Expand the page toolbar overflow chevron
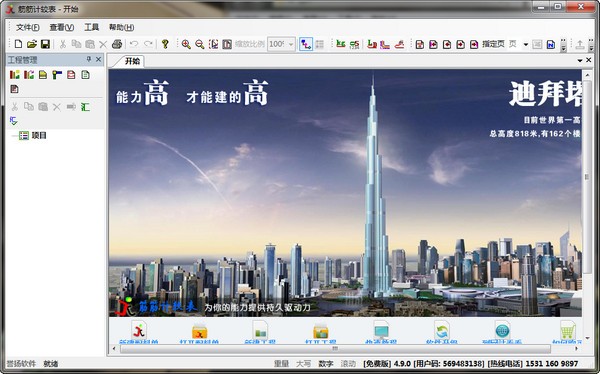The image size is (600, 374). tap(563, 45)
